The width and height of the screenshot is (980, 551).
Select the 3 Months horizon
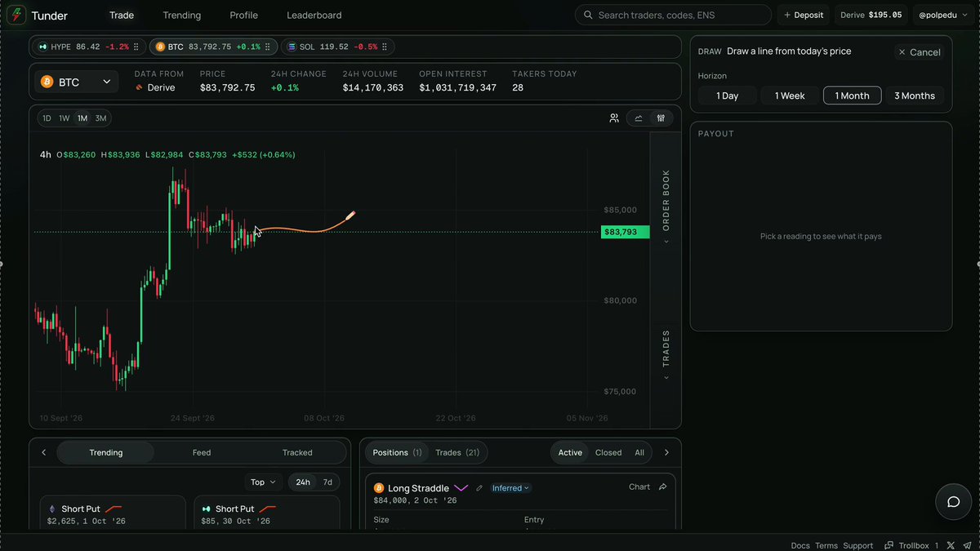click(x=915, y=96)
